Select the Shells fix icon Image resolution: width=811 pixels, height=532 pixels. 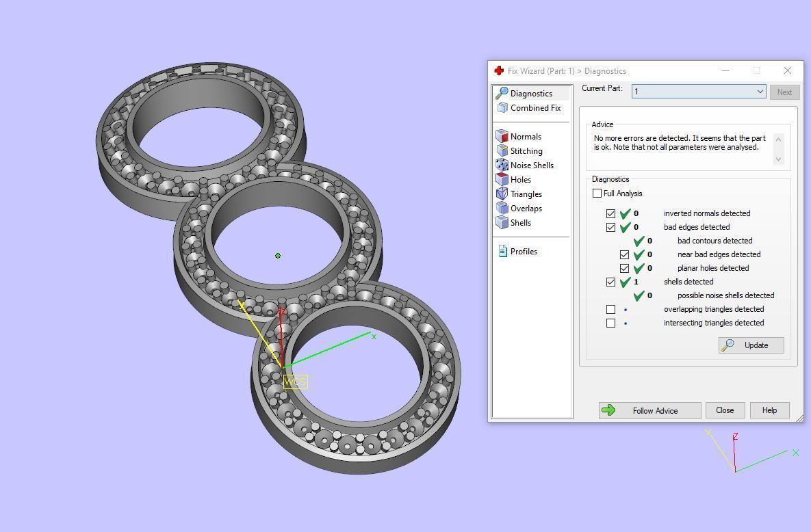pos(502,222)
